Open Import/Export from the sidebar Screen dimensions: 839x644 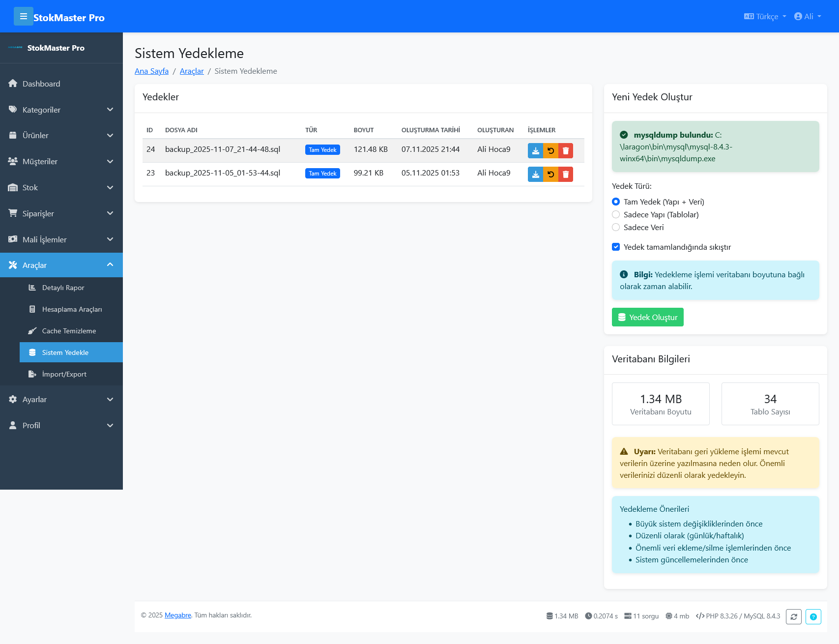64,374
